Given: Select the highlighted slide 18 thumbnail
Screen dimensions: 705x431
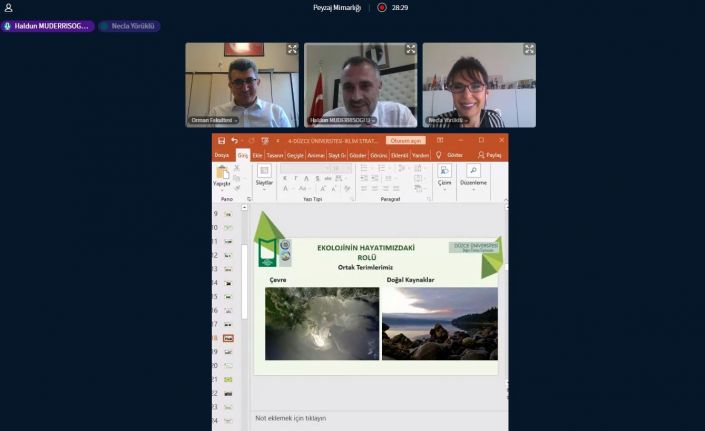Looking at the screenshot, I should point(229,338).
